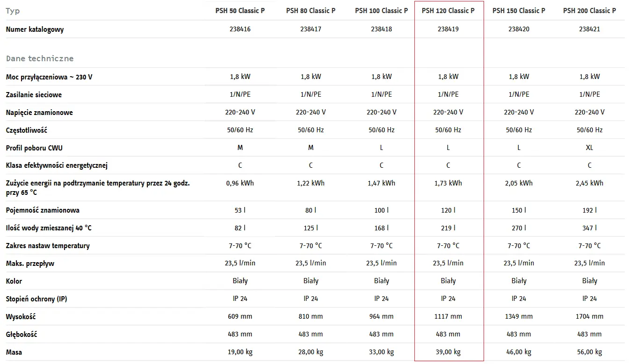Click the 347 l mixed water value

(589, 228)
